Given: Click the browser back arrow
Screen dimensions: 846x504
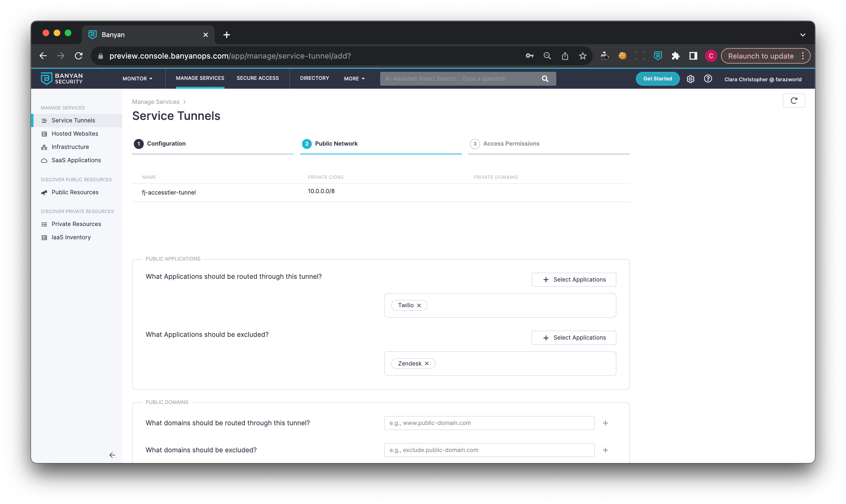Looking at the screenshot, I should click(43, 56).
